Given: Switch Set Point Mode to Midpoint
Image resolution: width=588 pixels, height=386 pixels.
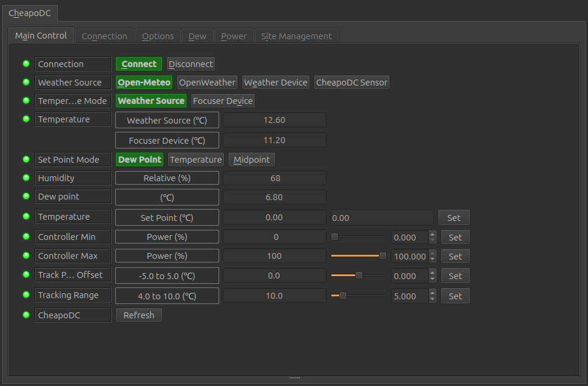Looking at the screenshot, I should click(x=251, y=159).
